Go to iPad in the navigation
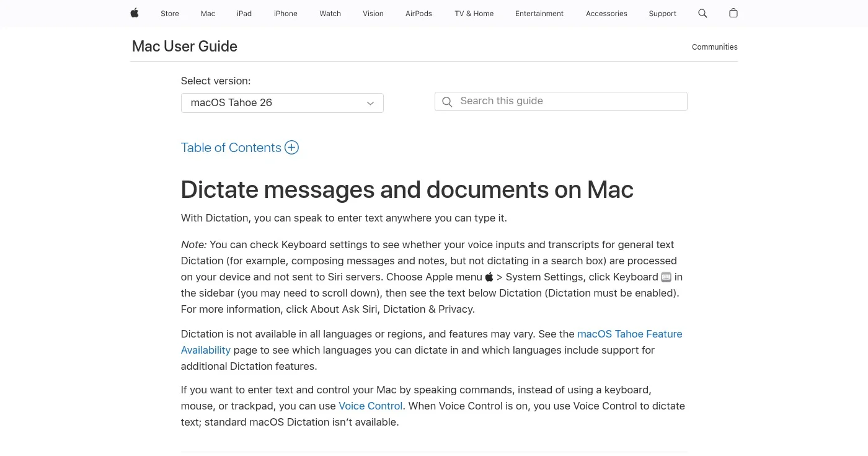Screen dimensions: 868x456 click(244, 14)
